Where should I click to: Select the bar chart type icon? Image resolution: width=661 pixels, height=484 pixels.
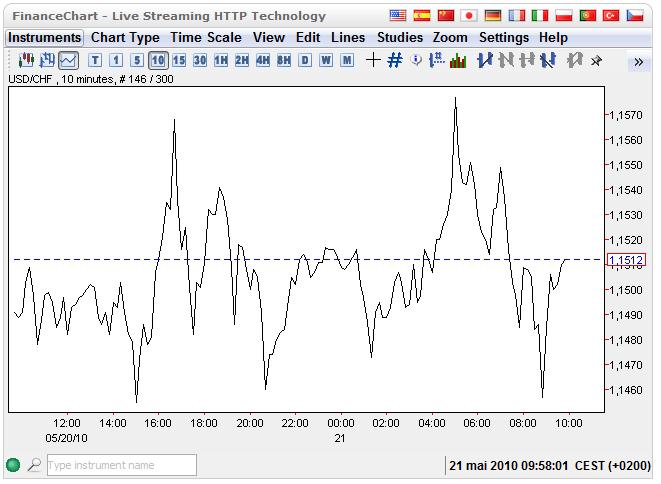tap(47, 60)
